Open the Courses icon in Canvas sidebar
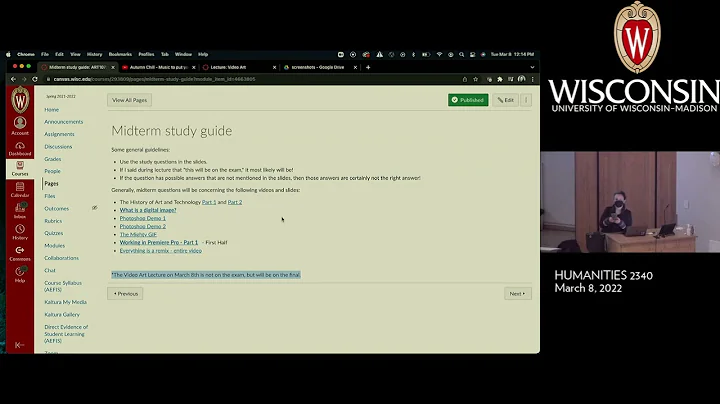This screenshot has height=404, width=720. click(x=20, y=168)
